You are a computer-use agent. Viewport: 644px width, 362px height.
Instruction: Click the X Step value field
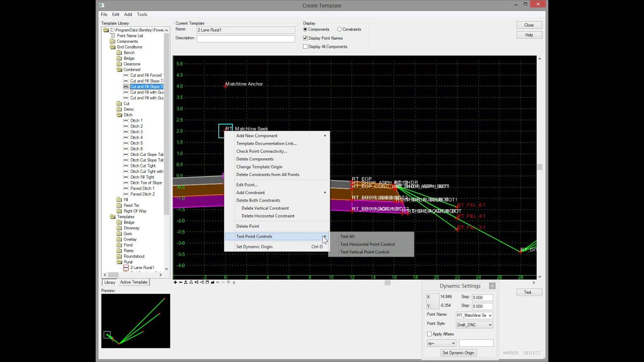point(482,298)
